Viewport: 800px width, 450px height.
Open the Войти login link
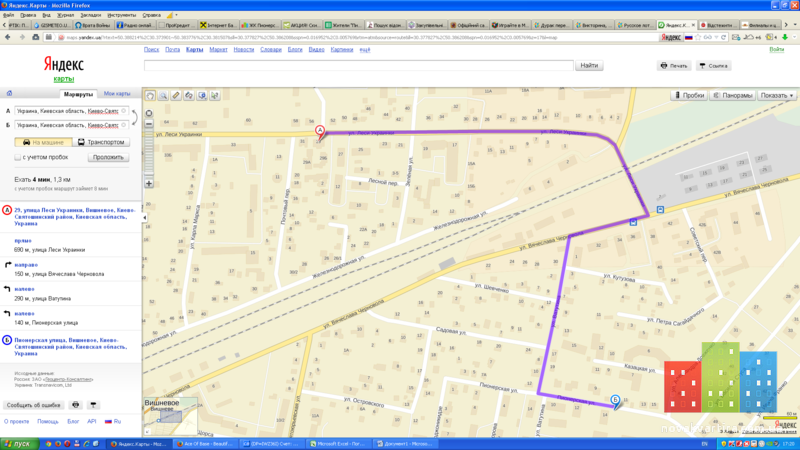pyautogui.click(x=777, y=49)
